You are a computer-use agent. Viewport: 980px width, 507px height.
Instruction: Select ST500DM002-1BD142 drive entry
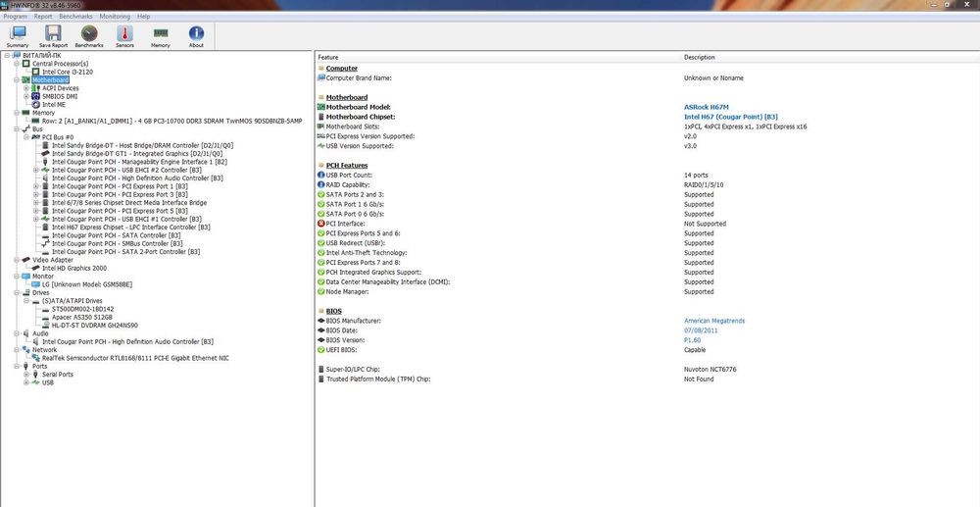point(82,309)
